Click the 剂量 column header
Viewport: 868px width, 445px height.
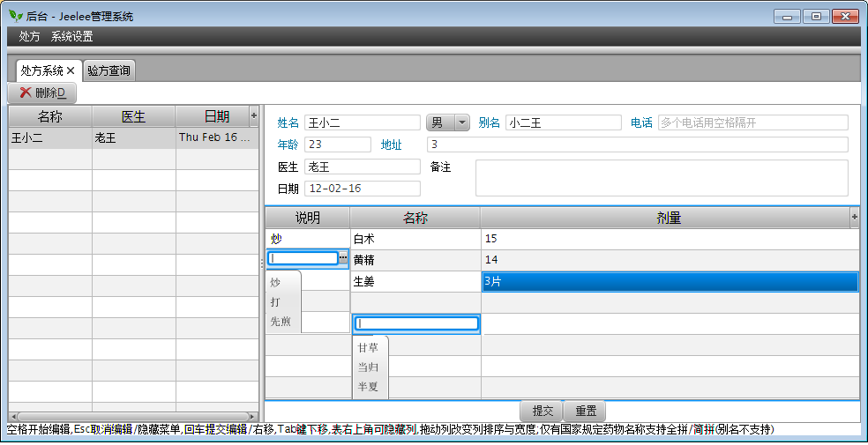coord(665,218)
